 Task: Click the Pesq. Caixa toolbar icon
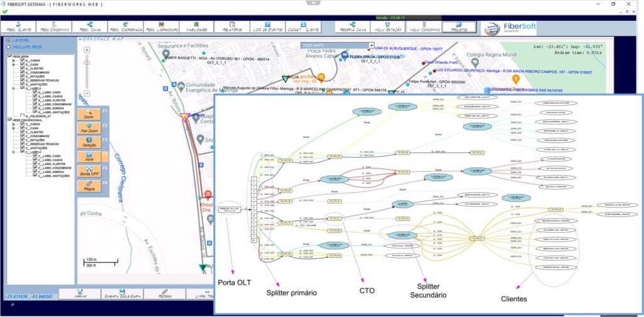pos(90,27)
